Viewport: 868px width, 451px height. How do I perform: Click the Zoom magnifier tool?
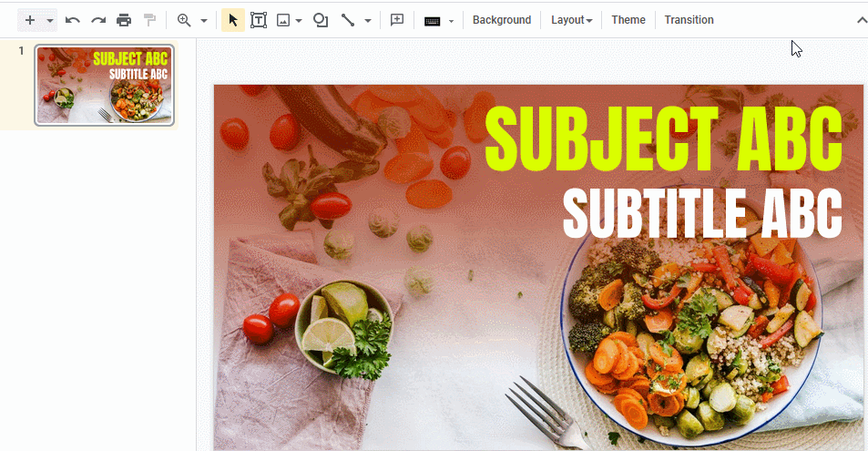coord(184,20)
